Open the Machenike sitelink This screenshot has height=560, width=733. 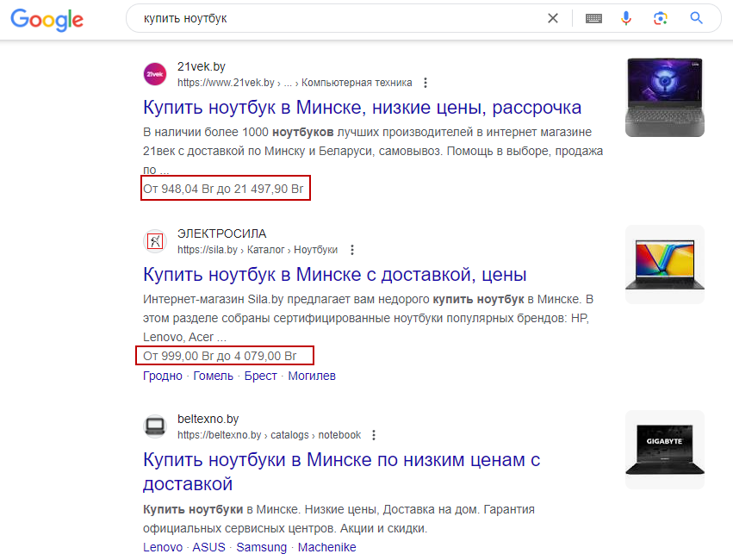coord(326,547)
